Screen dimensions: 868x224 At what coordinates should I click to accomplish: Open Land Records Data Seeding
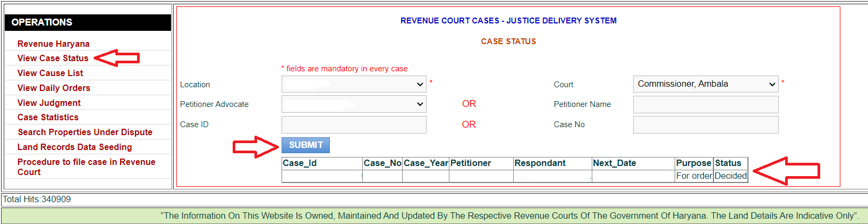click(x=74, y=147)
